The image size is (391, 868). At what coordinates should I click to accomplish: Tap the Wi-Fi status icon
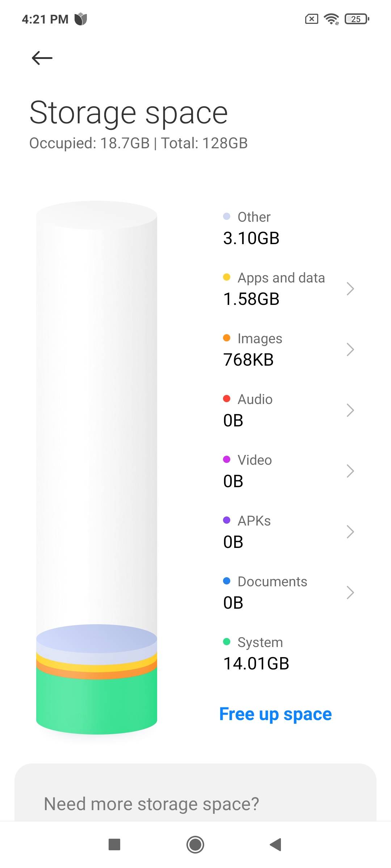click(331, 19)
